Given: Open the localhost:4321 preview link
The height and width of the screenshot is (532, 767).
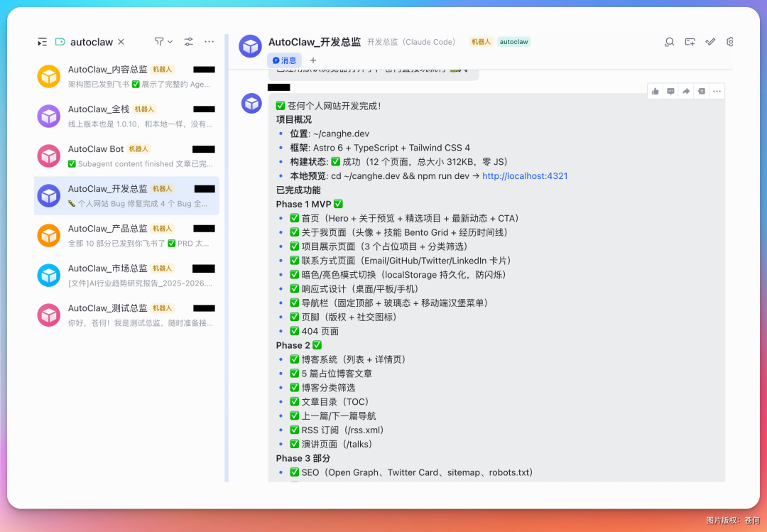Looking at the screenshot, I should [525, 175].
